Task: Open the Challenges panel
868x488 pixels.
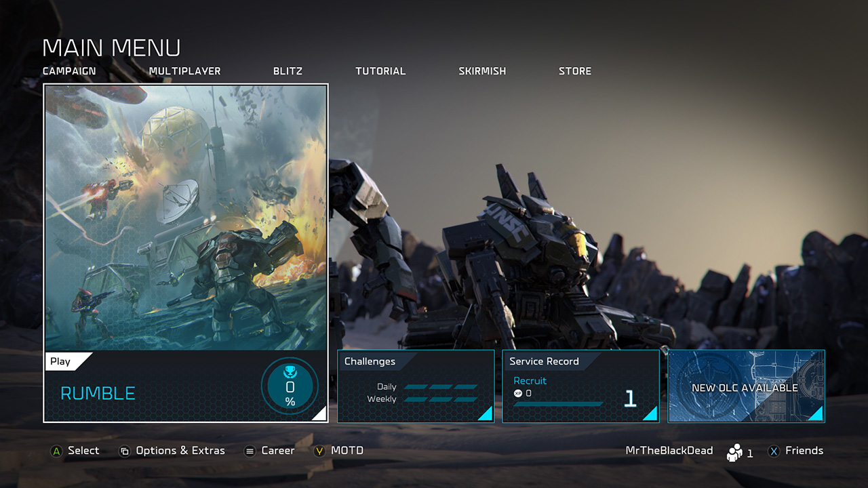Action: click(416, 386)
